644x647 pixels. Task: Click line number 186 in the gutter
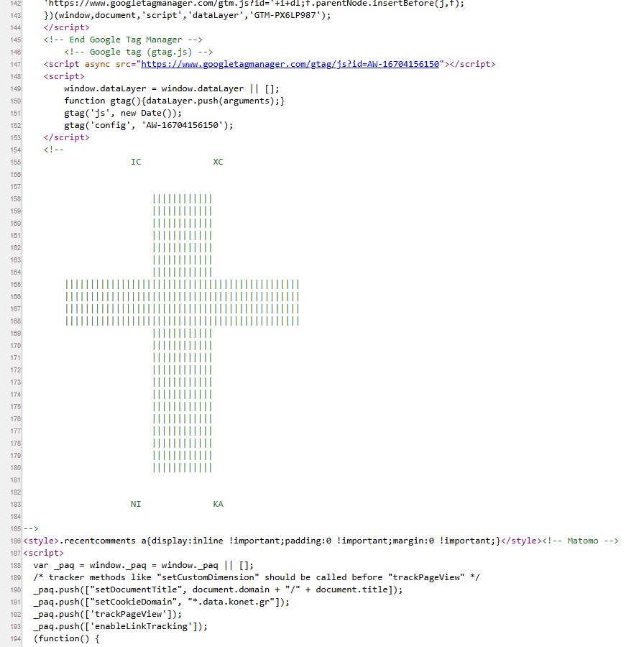point(16,541)
